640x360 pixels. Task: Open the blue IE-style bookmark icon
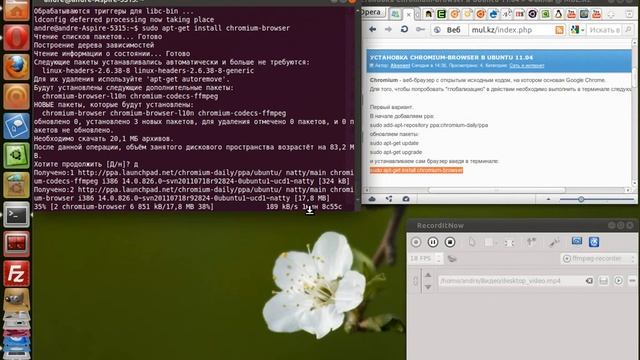493,14
